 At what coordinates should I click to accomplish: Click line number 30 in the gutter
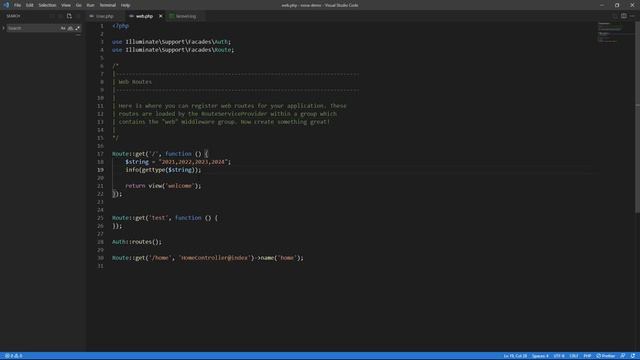(100, 258)
